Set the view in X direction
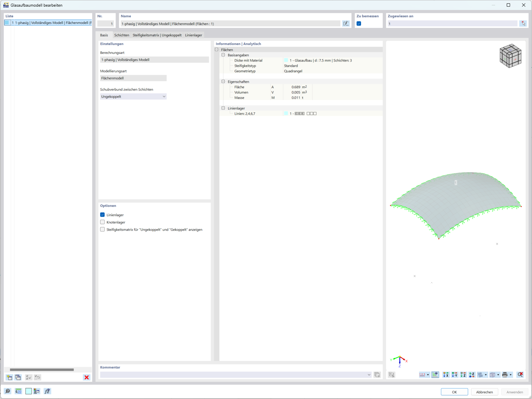Screen dimensions: 532x399 [446, 375]
